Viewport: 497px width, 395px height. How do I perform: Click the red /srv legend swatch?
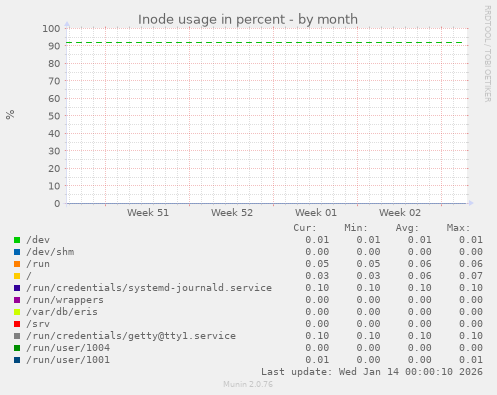[17, 324]
